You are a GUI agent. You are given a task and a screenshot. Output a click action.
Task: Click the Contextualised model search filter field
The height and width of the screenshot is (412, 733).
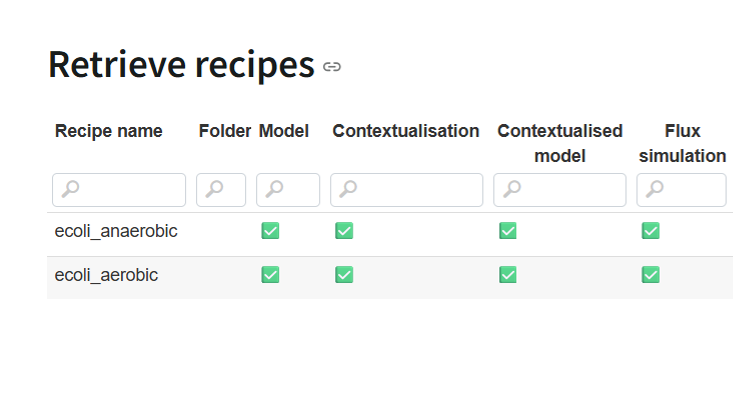(560, 190)
